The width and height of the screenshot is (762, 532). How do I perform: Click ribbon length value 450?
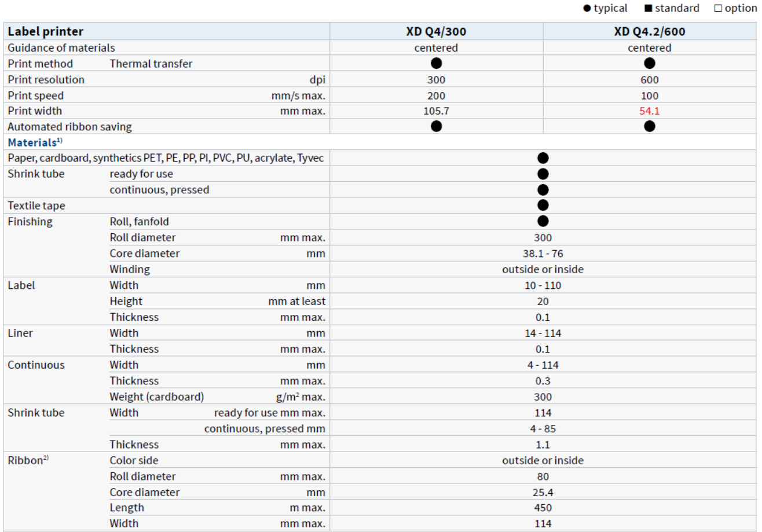pos(543,508)
